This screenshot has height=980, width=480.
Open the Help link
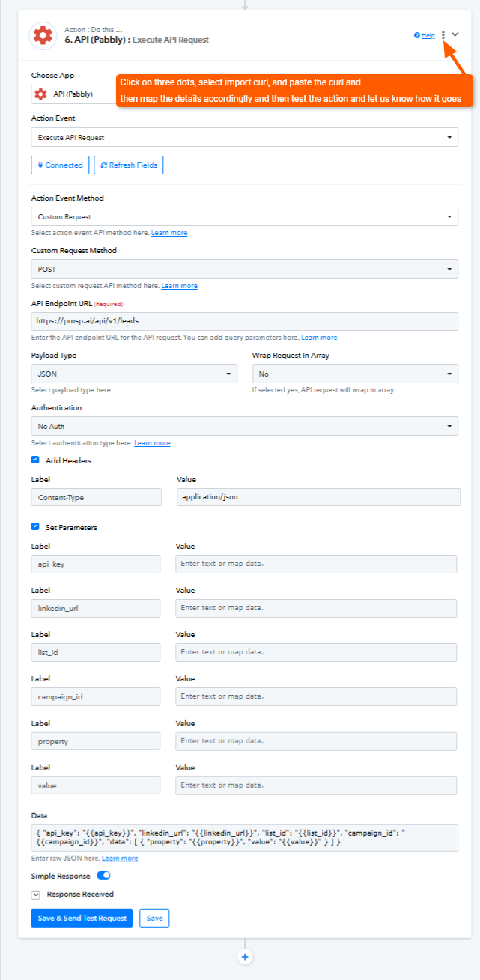point(425,35)
